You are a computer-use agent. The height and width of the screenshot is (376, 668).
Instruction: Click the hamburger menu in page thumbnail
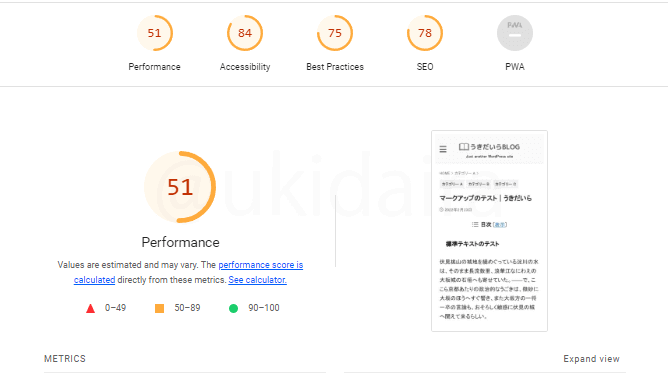(x=443, y=149)
